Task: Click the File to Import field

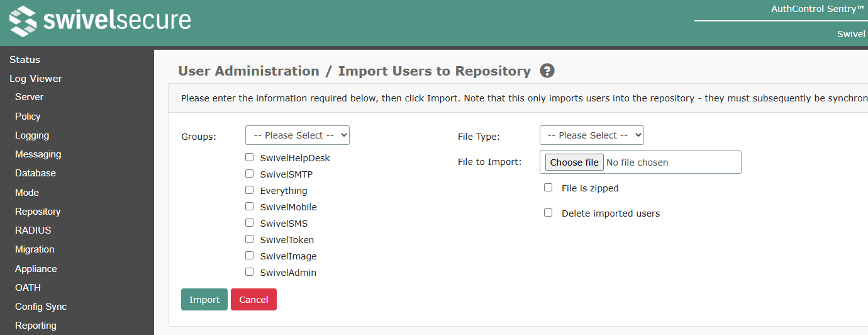Action: point(640,162)
